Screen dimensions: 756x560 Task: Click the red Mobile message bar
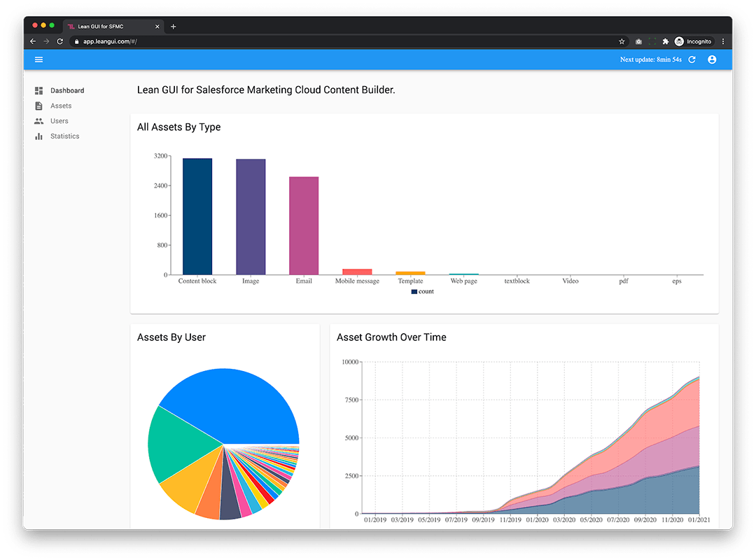click(x=357, y=272)
